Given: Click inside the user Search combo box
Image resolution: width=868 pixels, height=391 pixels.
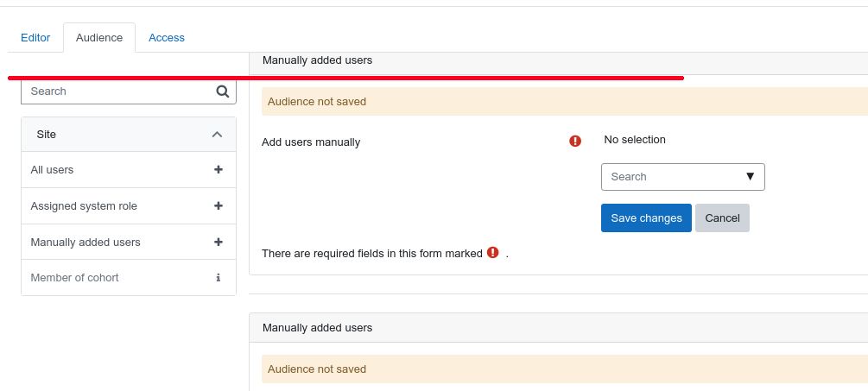Looking at the screenshot, I should click(682, 177).
